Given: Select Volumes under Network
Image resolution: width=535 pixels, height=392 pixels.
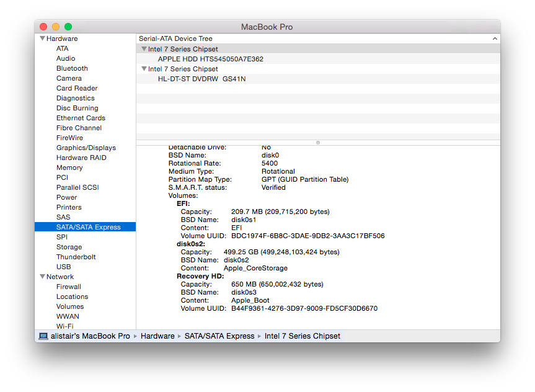Looking at the screenshot, I should (x=70, y=306).
